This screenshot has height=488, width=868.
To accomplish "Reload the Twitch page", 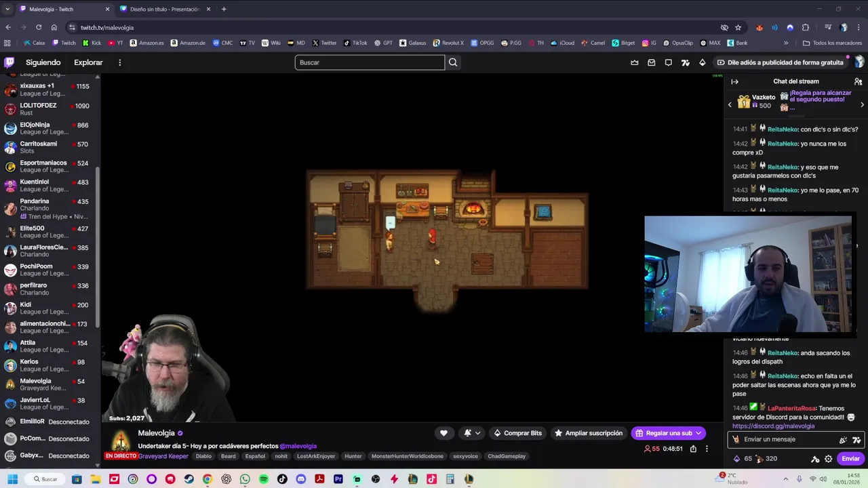I will (39, 28).
